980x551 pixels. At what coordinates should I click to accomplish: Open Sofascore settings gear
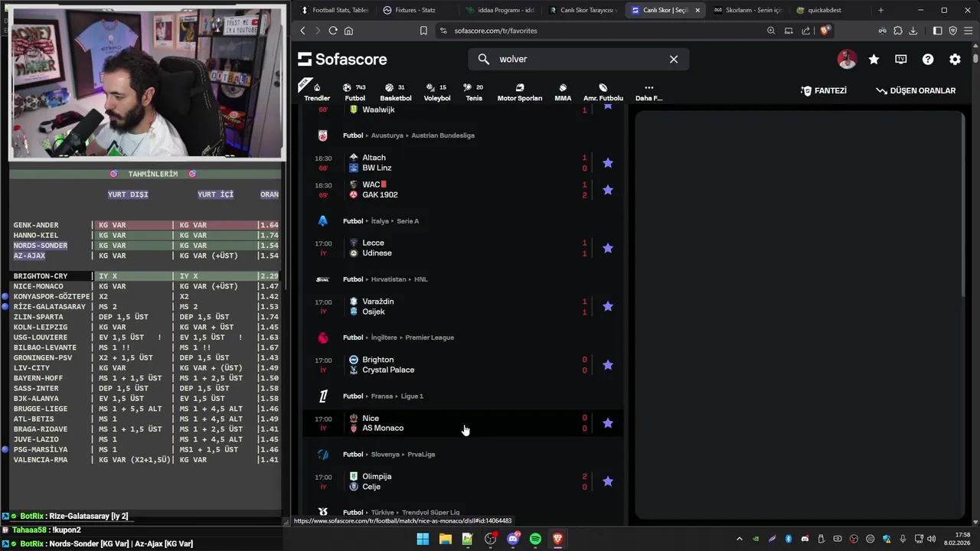pos(955,59)
